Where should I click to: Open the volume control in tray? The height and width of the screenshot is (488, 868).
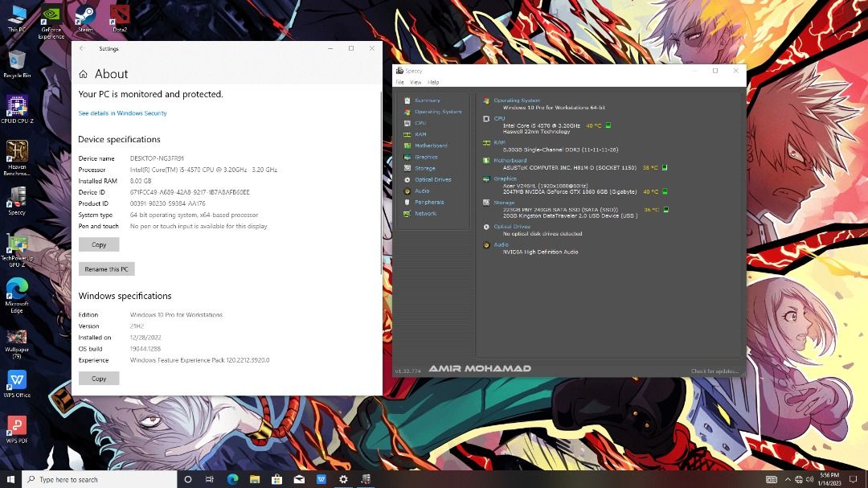pos(809,479)
